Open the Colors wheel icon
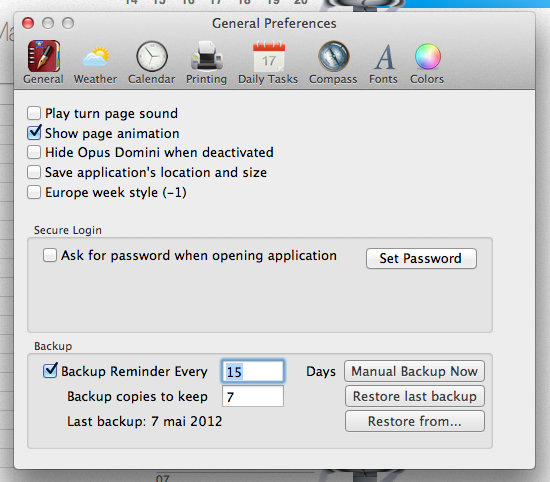Image resolution: width=550 pixels, height=482 pixels. 428,56
